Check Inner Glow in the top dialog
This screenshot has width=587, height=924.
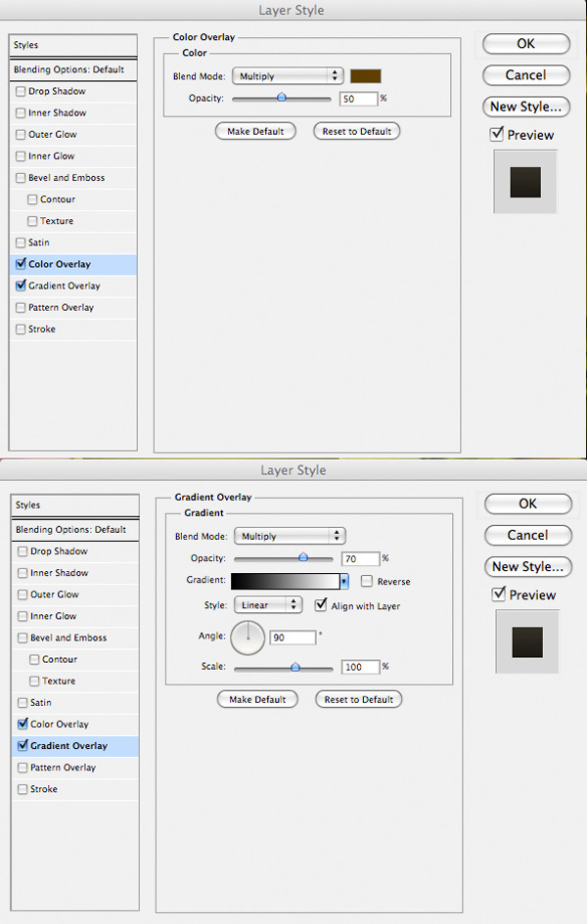21,156
